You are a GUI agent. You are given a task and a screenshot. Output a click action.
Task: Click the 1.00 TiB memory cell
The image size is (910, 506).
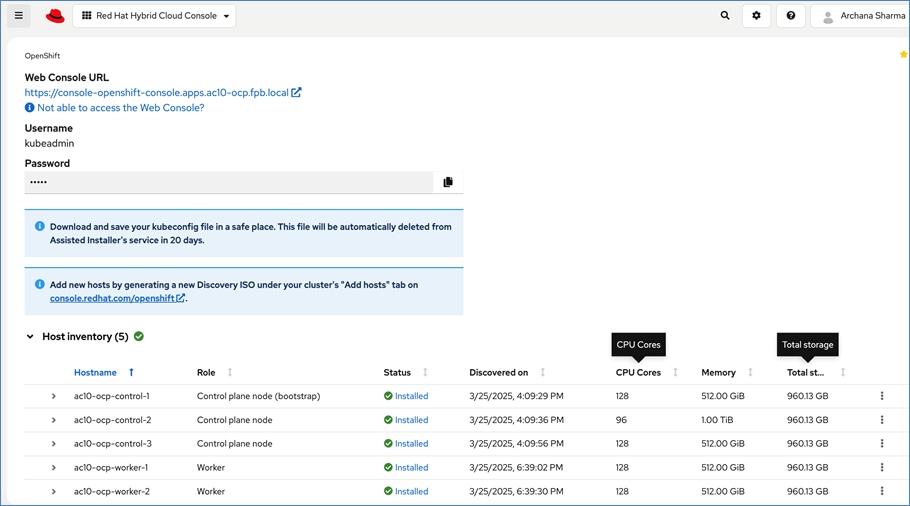717,420
